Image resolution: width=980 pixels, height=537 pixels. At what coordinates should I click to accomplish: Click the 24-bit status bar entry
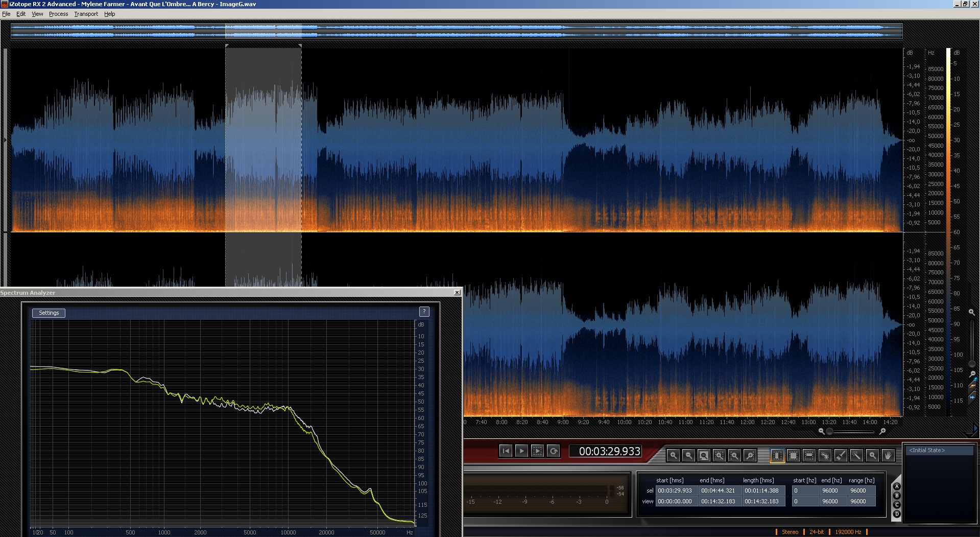[x=817, y=532]
